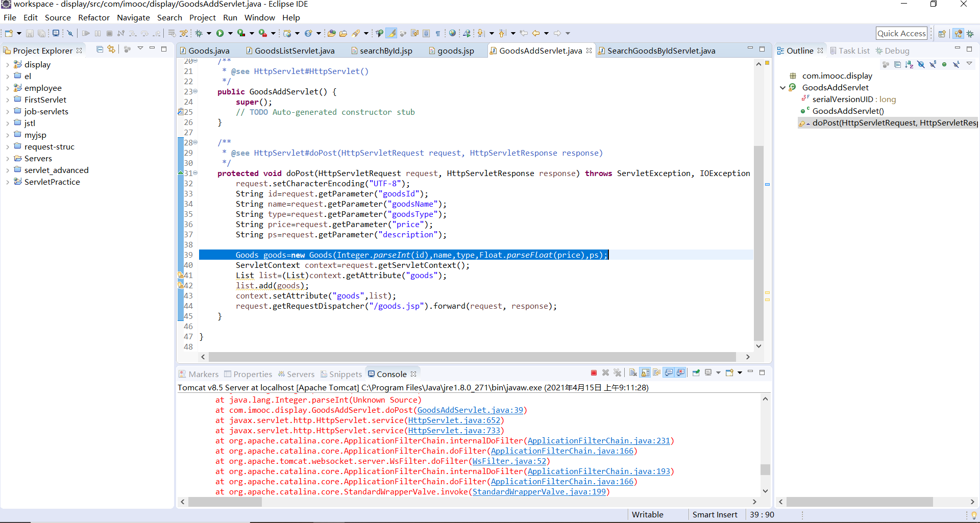
Task: Expand the display project node
Action: (8, 65)
